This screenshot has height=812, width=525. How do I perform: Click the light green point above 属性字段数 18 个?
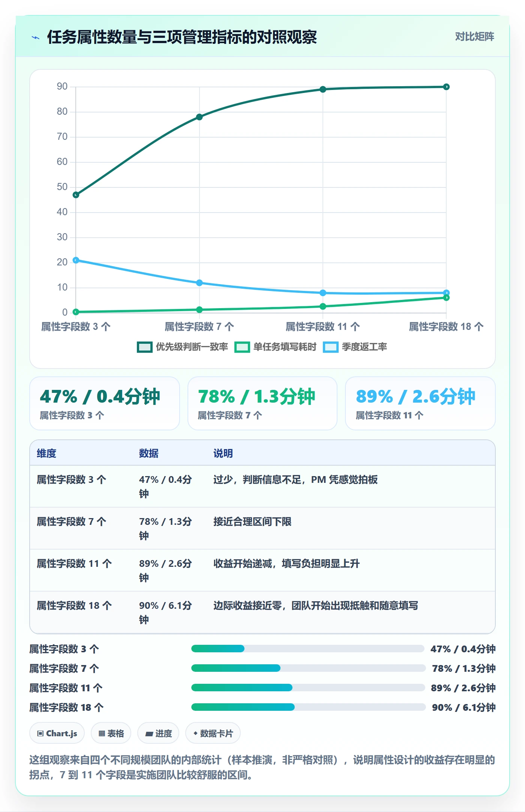click(x=446, y=298)
